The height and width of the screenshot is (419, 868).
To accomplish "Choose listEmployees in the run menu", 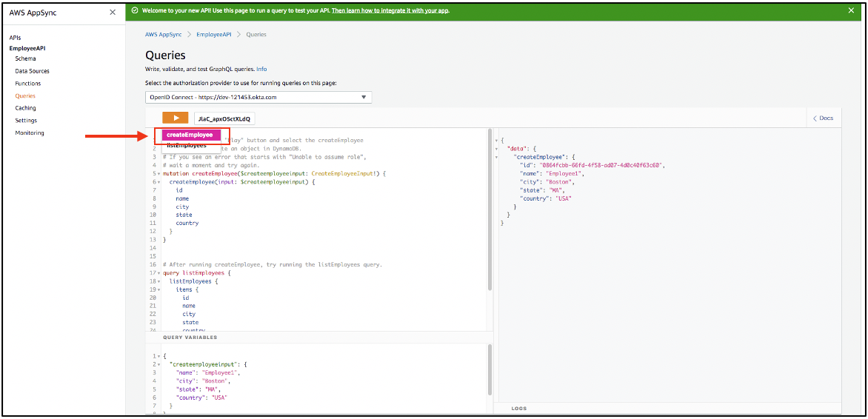I will pos(186,146).
